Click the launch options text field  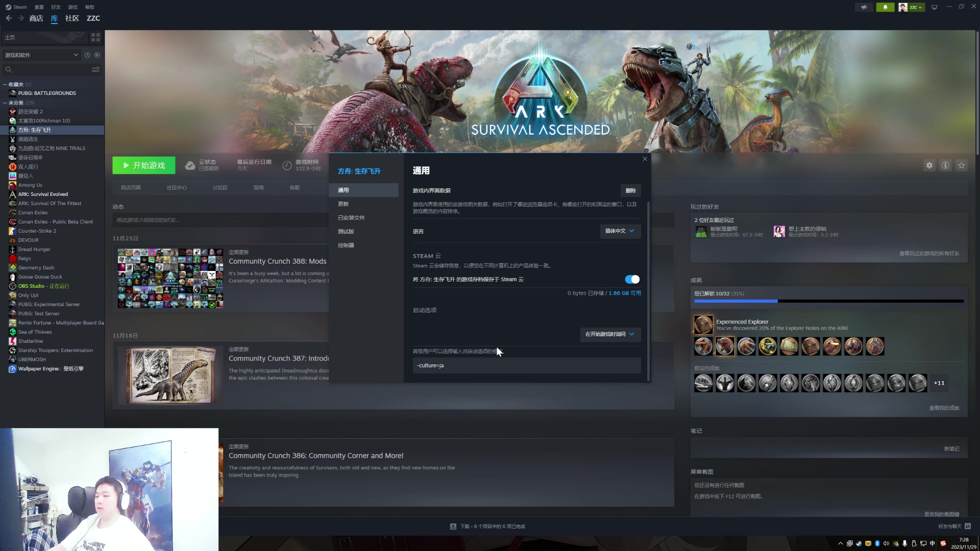527,365
